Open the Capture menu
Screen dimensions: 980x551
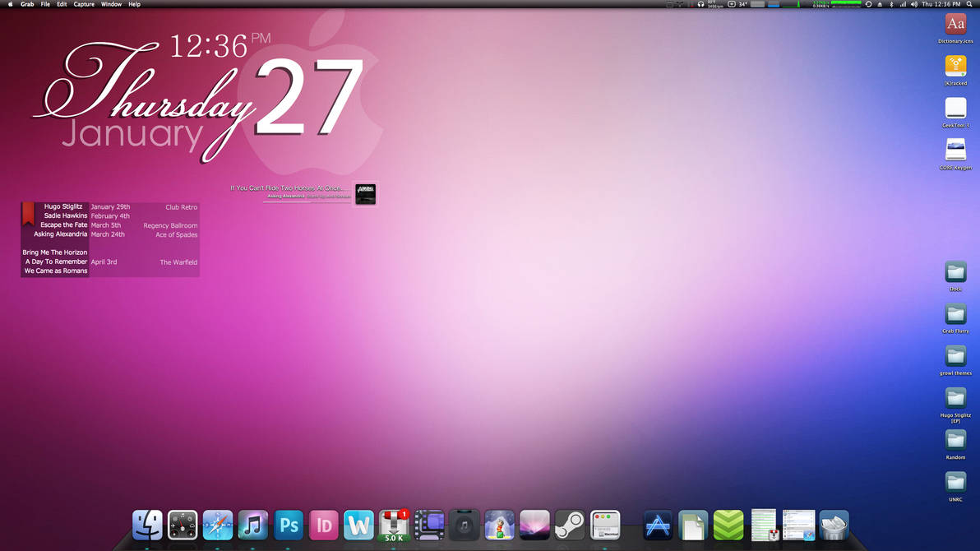pos(84,4)
